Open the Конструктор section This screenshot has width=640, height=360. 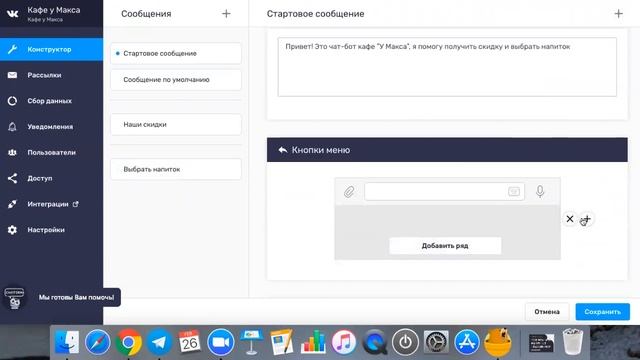(51, 49)
